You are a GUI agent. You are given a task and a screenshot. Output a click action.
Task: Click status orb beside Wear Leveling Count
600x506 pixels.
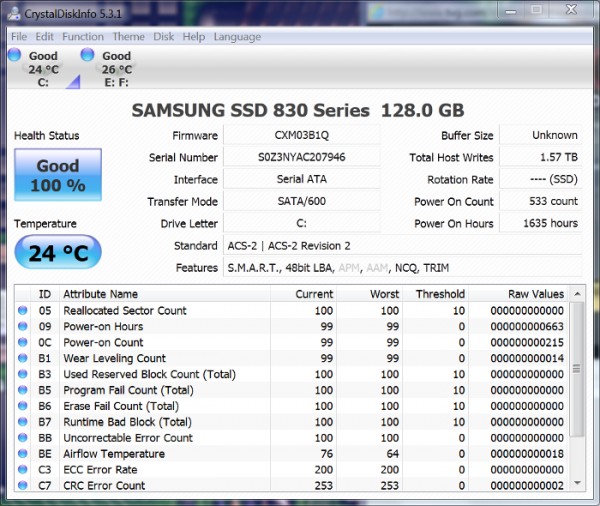pyautogui.click(x=23, y=358)
